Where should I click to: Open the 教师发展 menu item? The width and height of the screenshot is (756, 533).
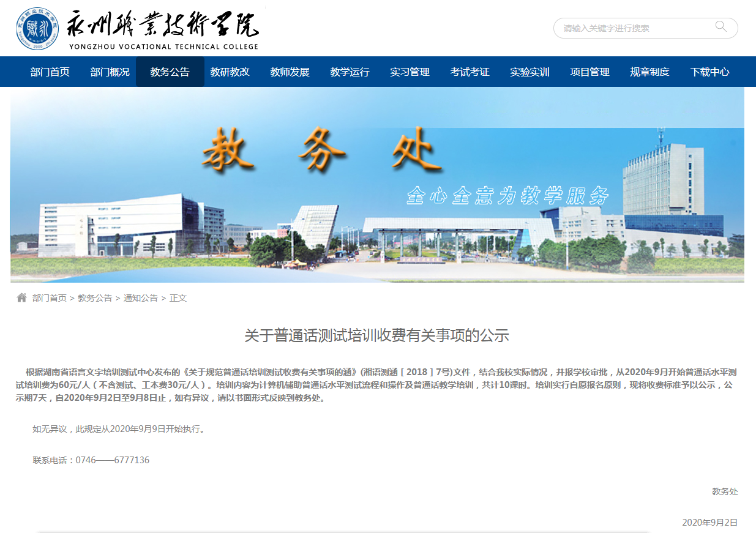coord(290,72)
